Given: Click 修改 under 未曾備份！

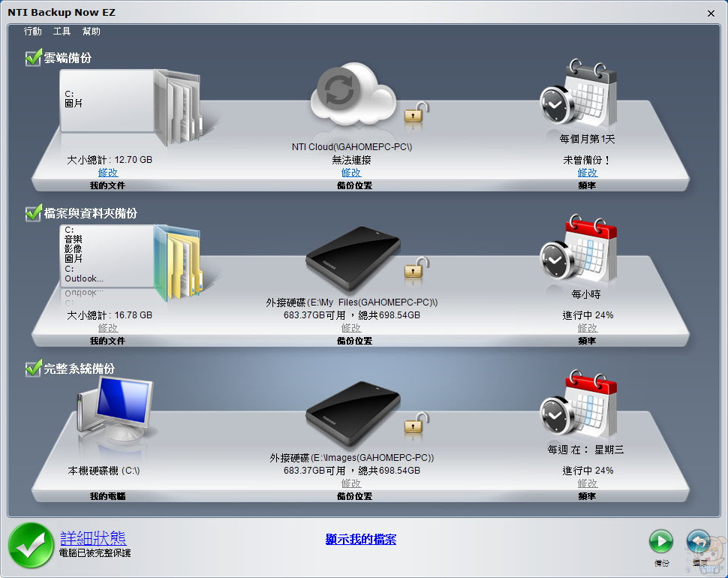Looking at the screenshot, I should click(x=588, y=173).
